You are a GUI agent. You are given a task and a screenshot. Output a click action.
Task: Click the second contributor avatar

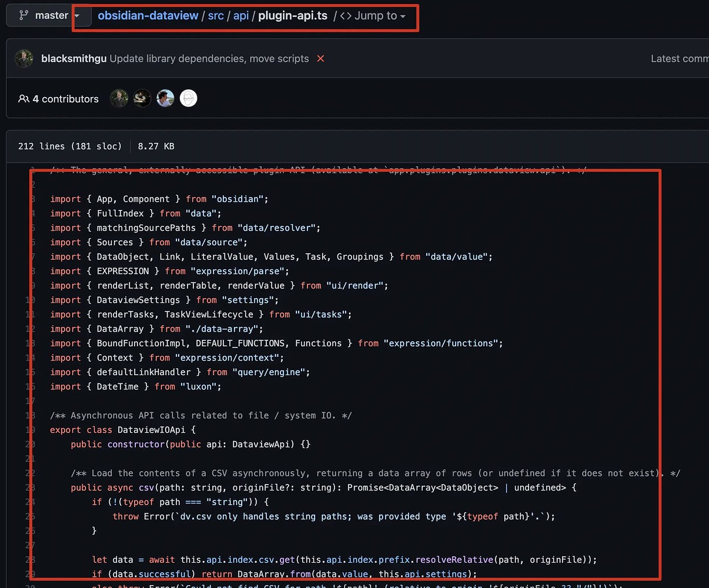coord(142,98)
